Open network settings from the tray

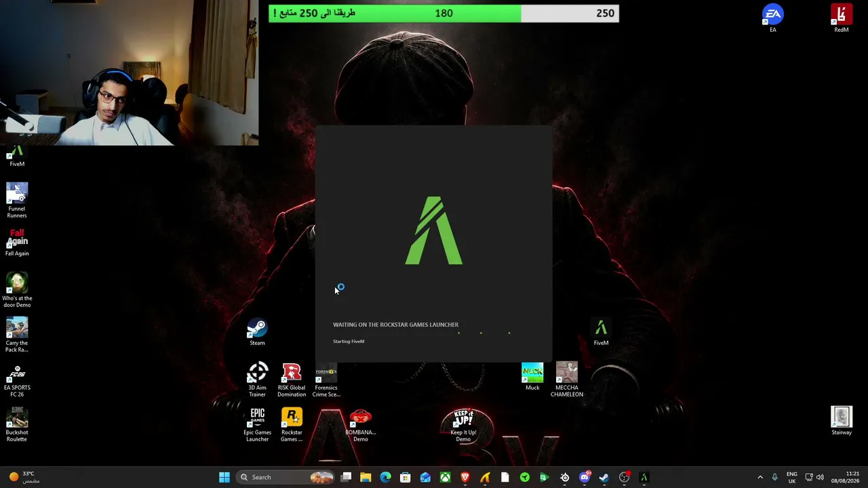point(809,477)
